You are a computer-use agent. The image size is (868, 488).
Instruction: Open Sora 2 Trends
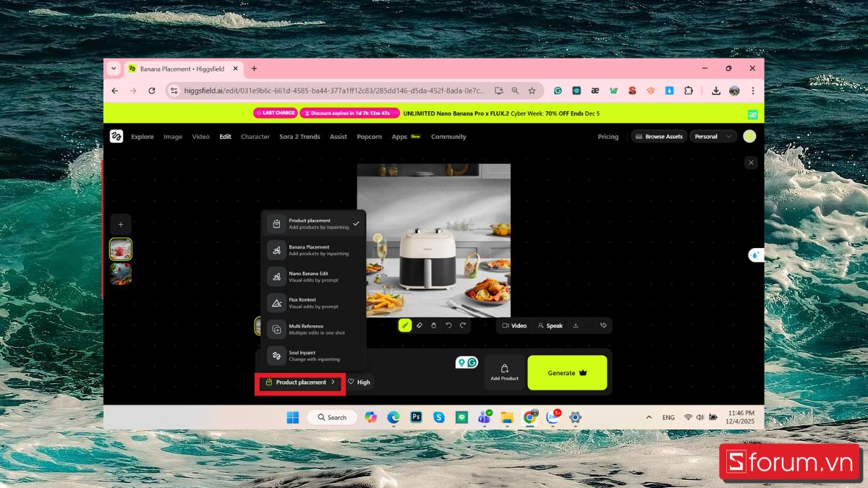299,136
